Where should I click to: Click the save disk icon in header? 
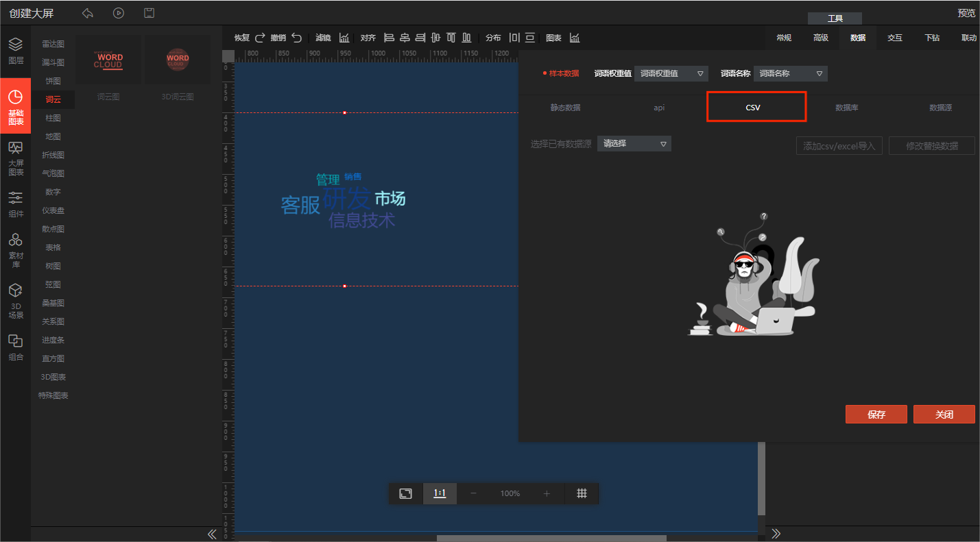point(149,13)
